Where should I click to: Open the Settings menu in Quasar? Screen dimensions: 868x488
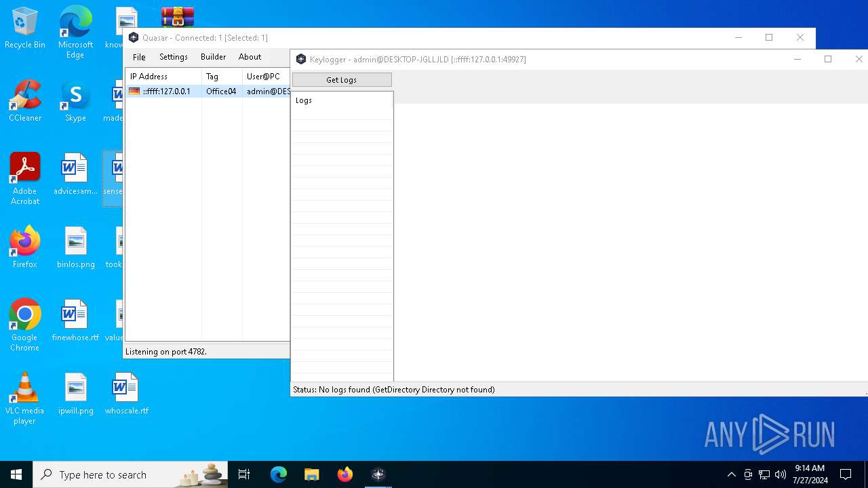tap(174, 57)
